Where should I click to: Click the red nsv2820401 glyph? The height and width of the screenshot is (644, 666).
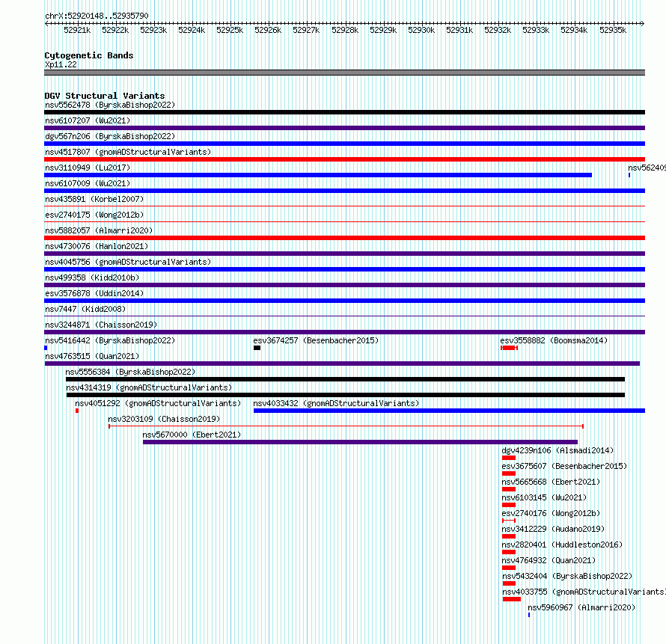[509, 552]
